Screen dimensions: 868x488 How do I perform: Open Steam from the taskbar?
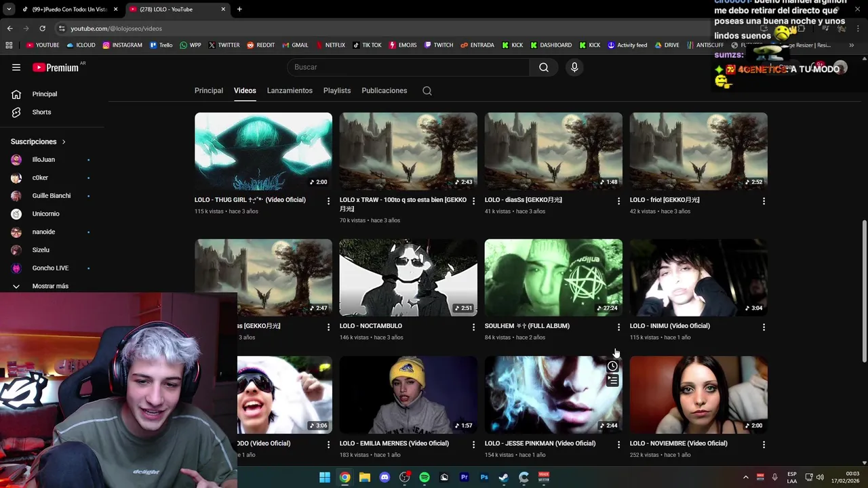[504, 477]
